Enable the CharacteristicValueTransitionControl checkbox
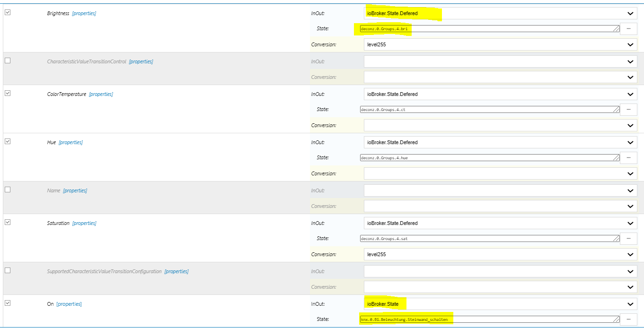The width and height of the screenshot is (644, 328). [x=8, y=61]
